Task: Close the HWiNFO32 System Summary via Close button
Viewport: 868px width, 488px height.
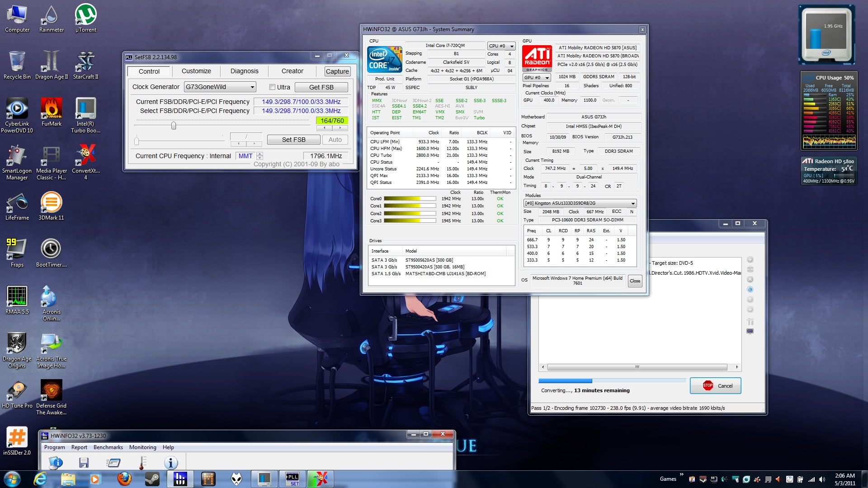Action: click(635, 281)
